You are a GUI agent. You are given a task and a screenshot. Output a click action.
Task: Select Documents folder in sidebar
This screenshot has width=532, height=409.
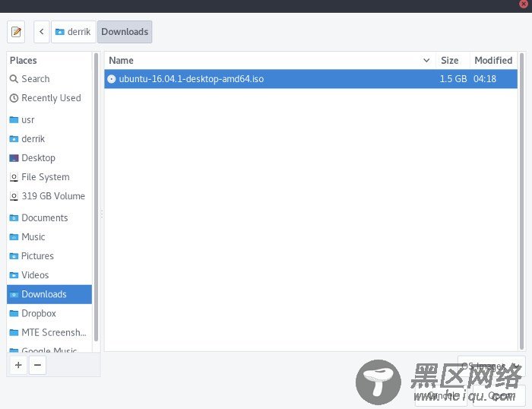pos(49,218)
